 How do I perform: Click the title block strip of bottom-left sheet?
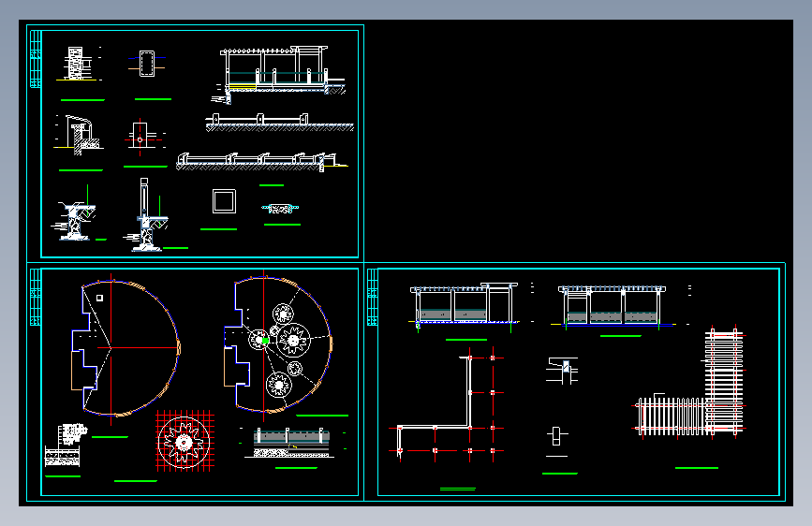tap(36, 298)
